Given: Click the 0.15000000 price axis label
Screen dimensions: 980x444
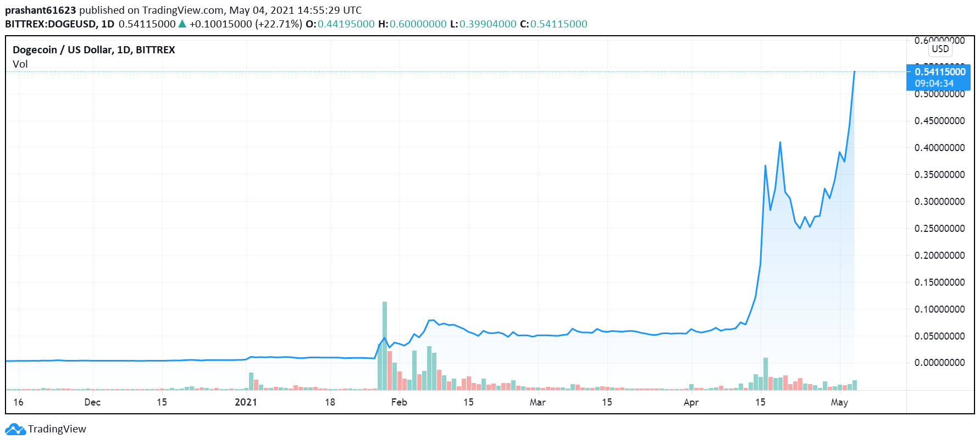Looking at the screenshot, I should [940, 282].
